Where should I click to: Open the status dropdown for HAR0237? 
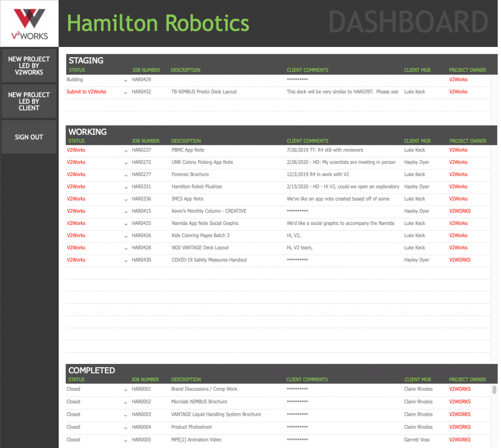(126, 150)
